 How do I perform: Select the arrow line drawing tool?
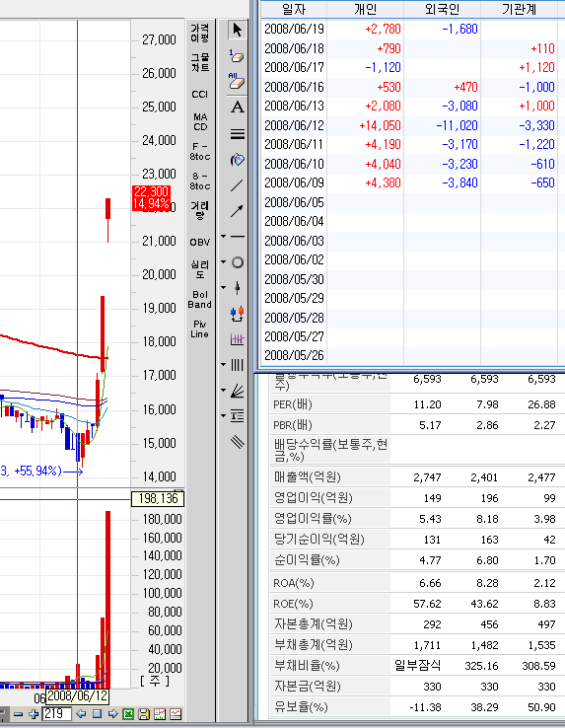pos(238,211)
